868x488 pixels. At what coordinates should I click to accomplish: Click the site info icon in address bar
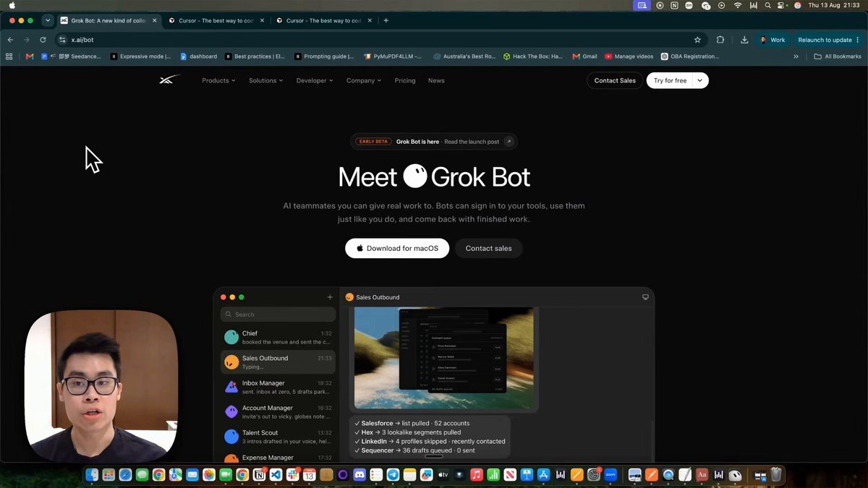tap(62, 40)
